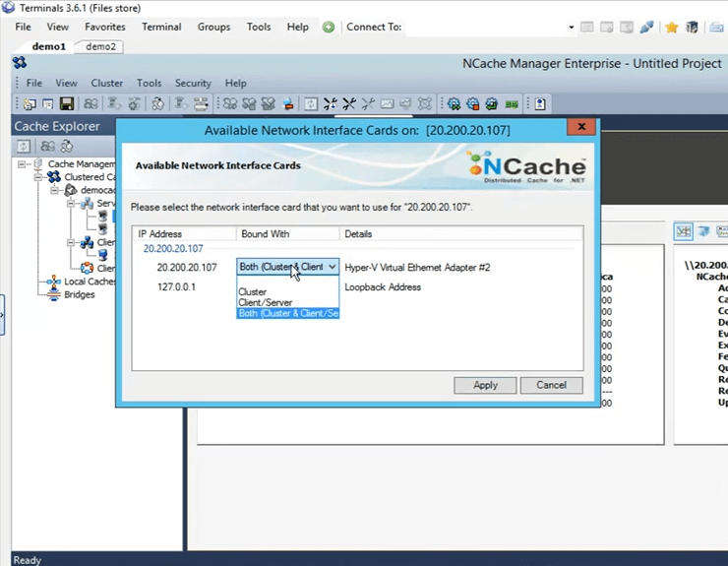Choose Both (Cluster & Client/Server) in the list
The width and height of the screenshot is (728, 566).
(288, 313)
